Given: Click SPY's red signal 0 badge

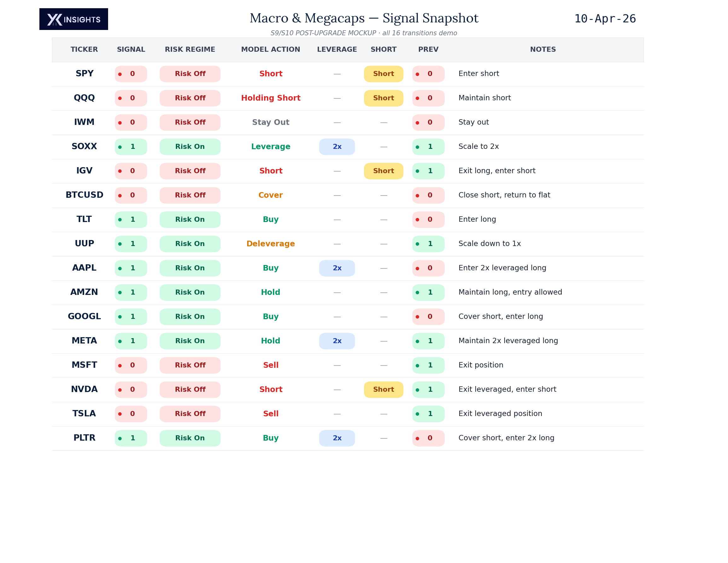Looking at the screenshot, I should 131,74.
